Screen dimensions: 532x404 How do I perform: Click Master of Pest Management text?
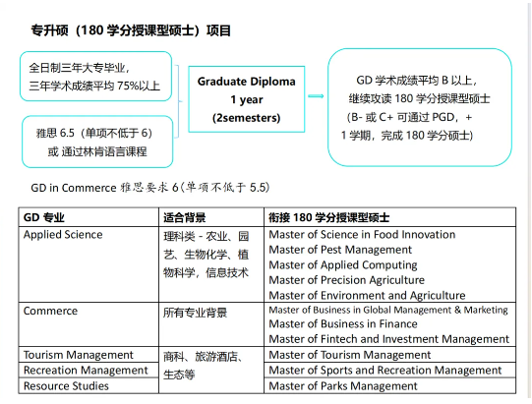tap(340, 250)
